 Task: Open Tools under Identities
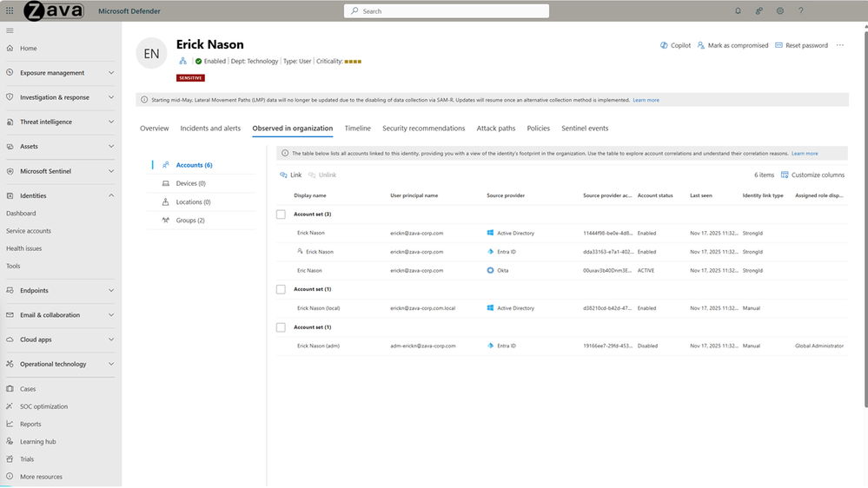click(x=13, y=266)
